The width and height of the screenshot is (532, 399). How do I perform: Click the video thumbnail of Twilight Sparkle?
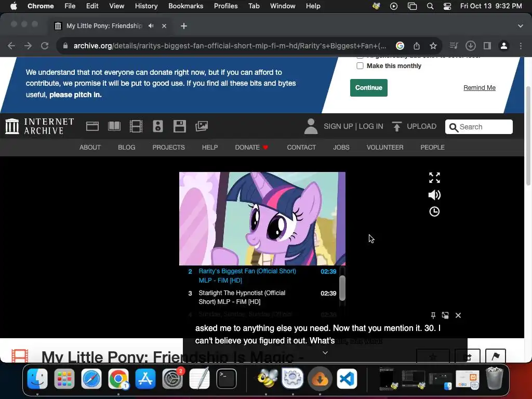[262, 219]
